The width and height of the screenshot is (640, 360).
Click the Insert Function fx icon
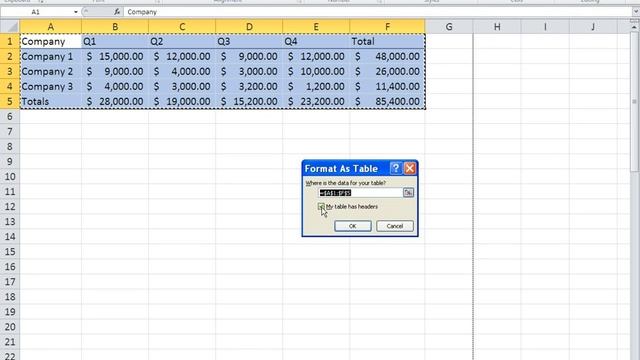117,12
